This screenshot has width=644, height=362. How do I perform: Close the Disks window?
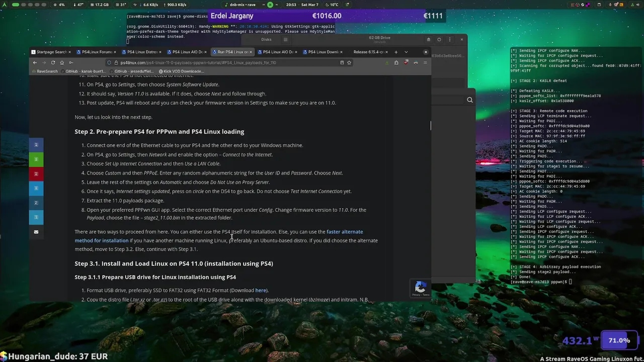(x=462, y=40)
